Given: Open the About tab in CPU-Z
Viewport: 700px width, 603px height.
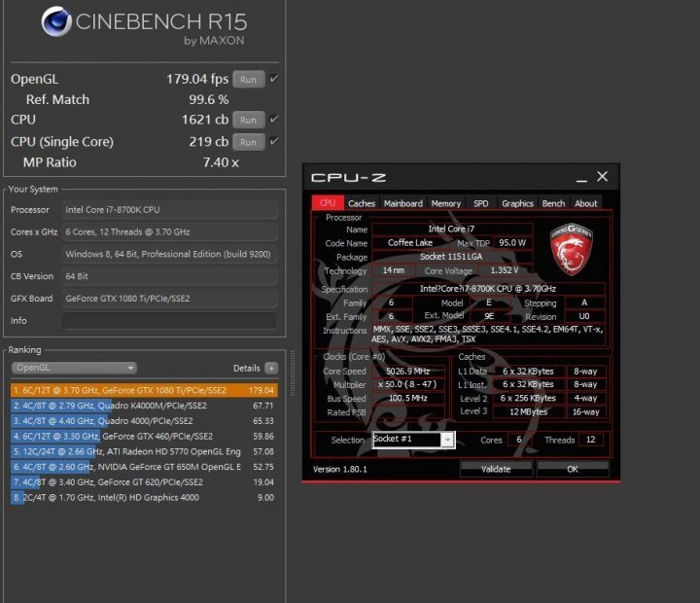Looking at the screenshot, I should point(585,203).
